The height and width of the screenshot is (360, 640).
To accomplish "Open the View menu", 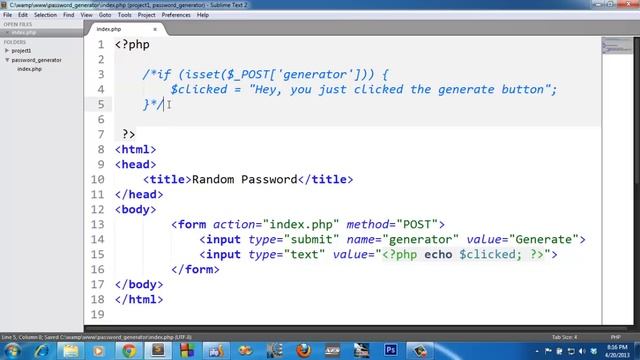I will point(86,15).
